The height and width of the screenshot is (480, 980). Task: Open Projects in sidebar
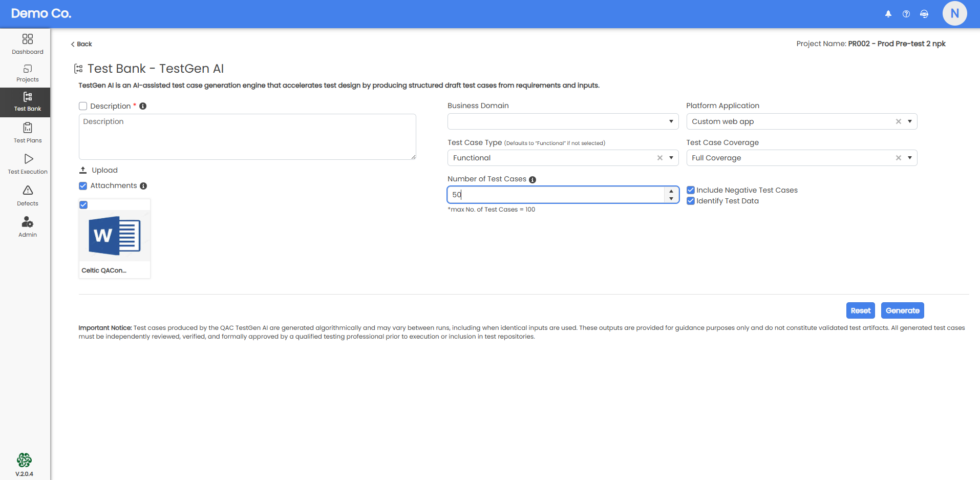click(x=28, y=73)
